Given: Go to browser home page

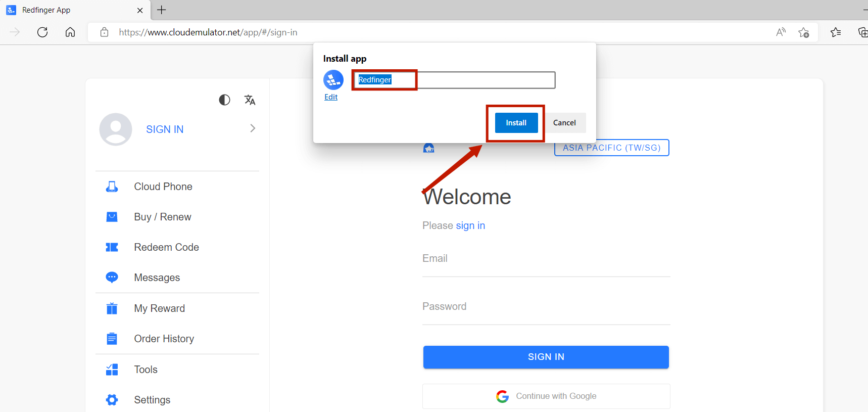Looking at the screenshot, I should tap(70, 32).
